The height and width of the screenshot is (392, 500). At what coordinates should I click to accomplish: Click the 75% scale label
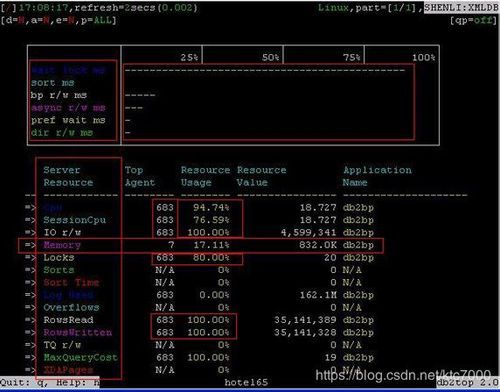tap(352, 57)
